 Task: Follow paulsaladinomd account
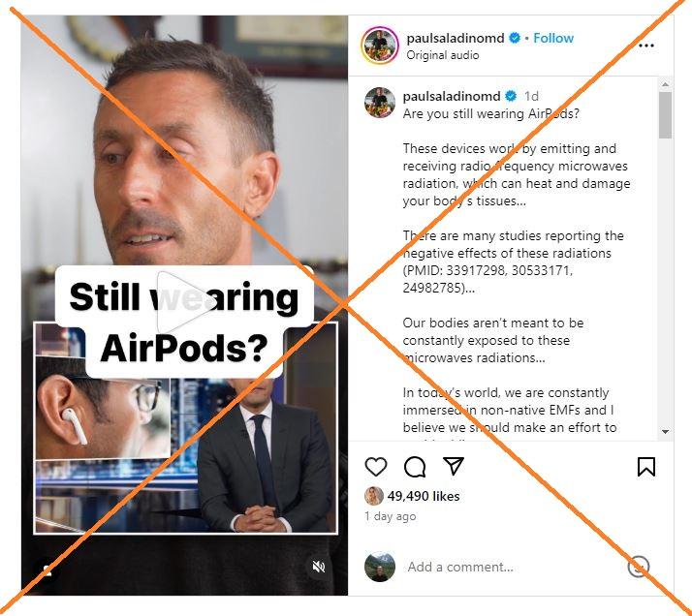[553, 38]
